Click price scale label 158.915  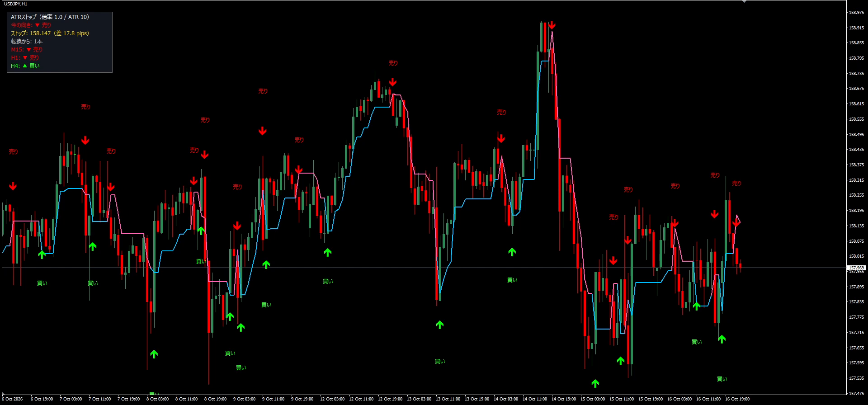point(856,28)
